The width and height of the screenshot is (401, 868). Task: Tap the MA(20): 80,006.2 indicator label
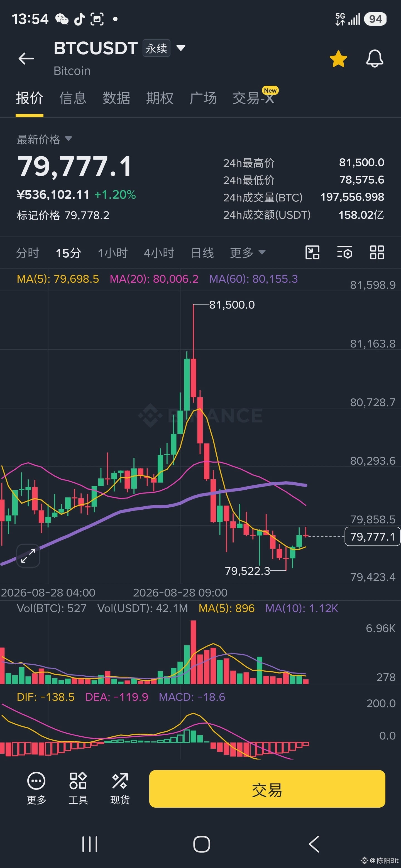[154, 279]
